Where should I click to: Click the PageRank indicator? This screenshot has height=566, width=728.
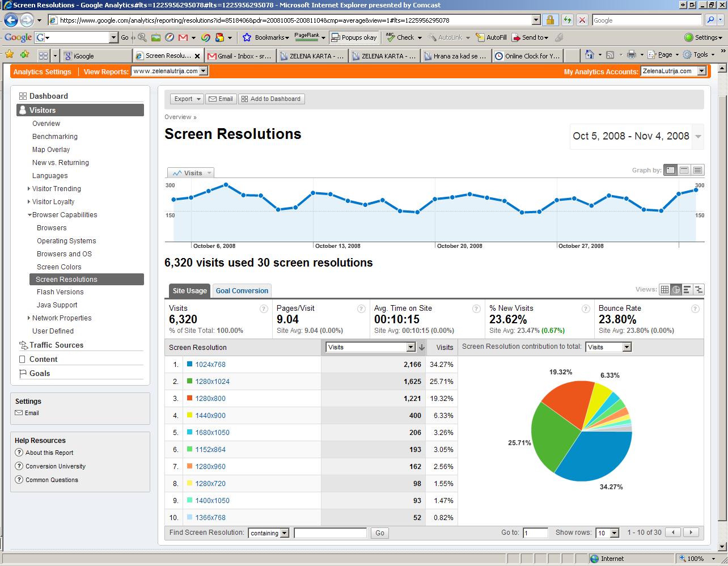coord(307,37)
